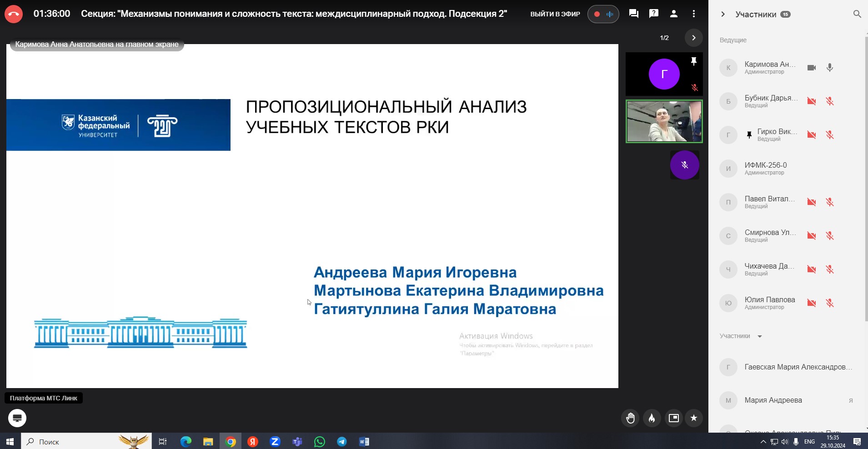The image size is (868, 449).
Task: Click pin icon beside Гирко Вик…
Action: [749, 135]
